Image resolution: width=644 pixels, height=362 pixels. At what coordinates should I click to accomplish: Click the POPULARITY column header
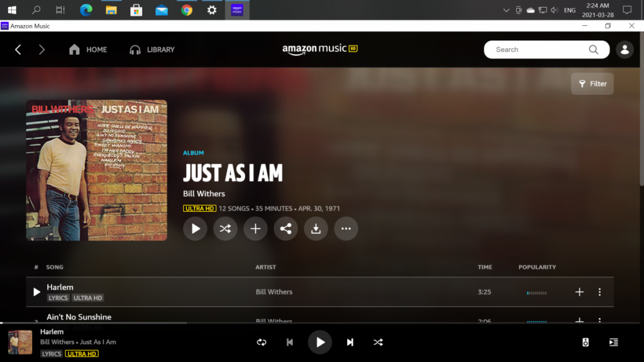point(537,267)
